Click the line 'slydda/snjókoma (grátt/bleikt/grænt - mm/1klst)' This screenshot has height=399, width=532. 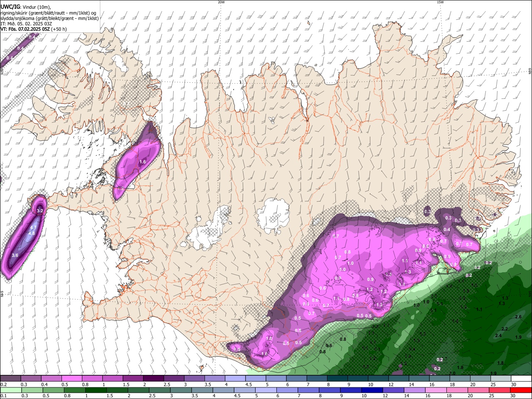[x=49, y=18]
